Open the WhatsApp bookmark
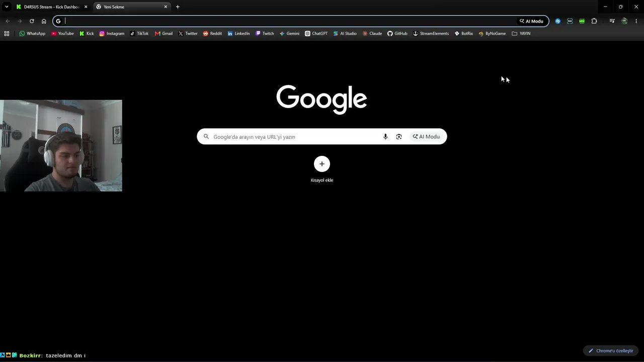Image resolution: width=644 pixels, height=362 pixels. [x=32, y=34]
